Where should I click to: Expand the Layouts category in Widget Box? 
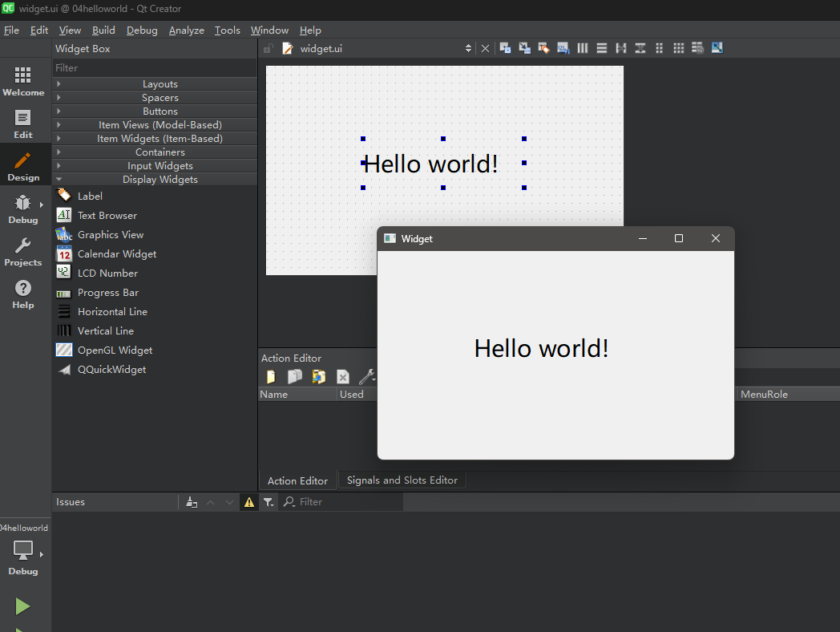click(x=160, y=84)
